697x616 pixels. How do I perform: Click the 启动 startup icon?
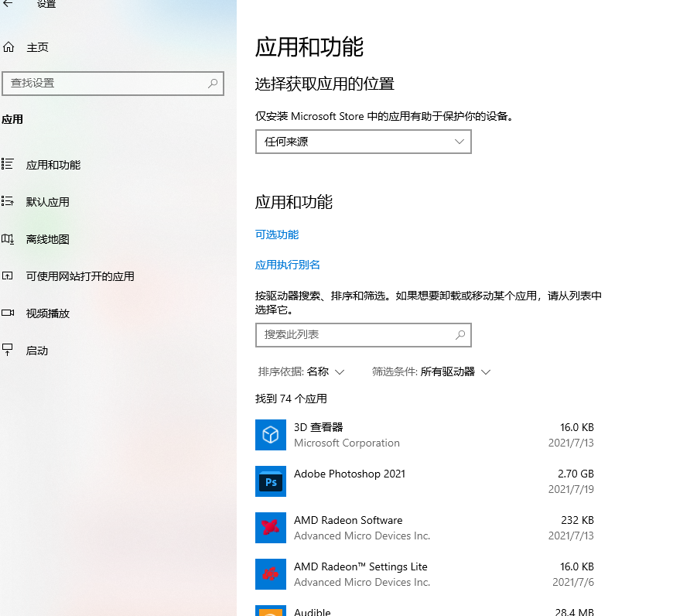pyautogui.click(x=8, y=350)
